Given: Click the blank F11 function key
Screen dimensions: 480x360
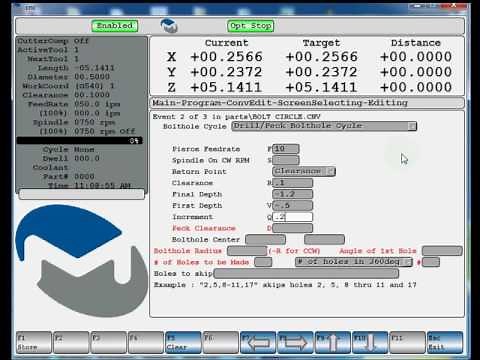Looking at the screenshot, I should [x=407, y=342].
